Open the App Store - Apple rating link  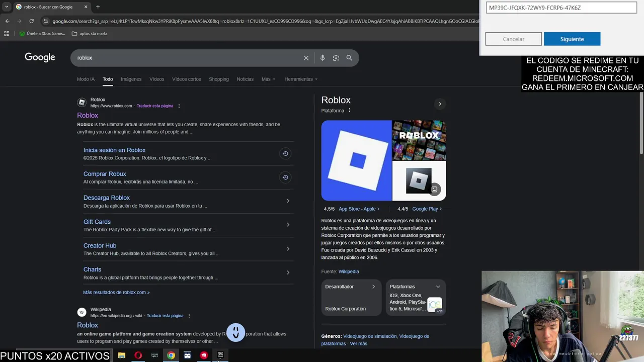tap(359, 209)
